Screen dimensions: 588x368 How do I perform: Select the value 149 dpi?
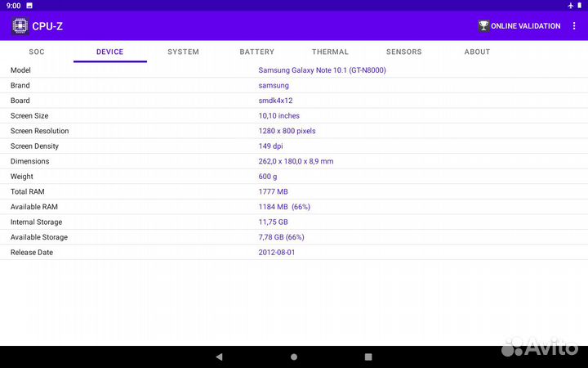tap(271, 146)
